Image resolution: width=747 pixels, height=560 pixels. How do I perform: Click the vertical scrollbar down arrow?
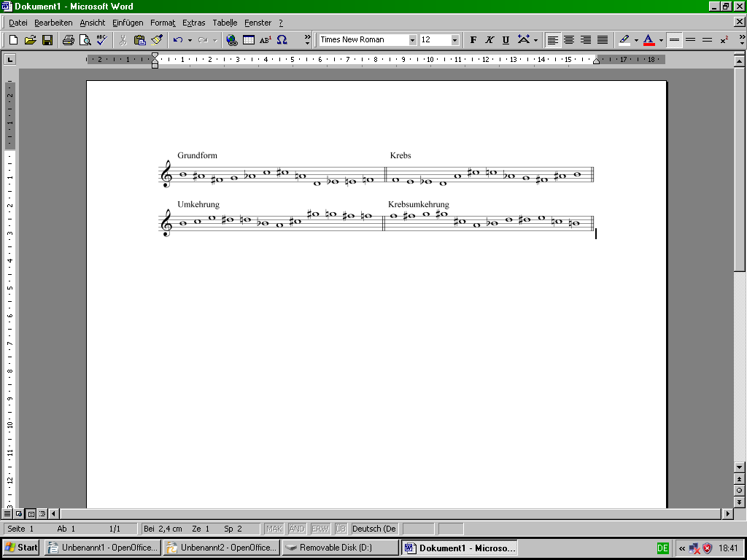(x=740, y=467)
